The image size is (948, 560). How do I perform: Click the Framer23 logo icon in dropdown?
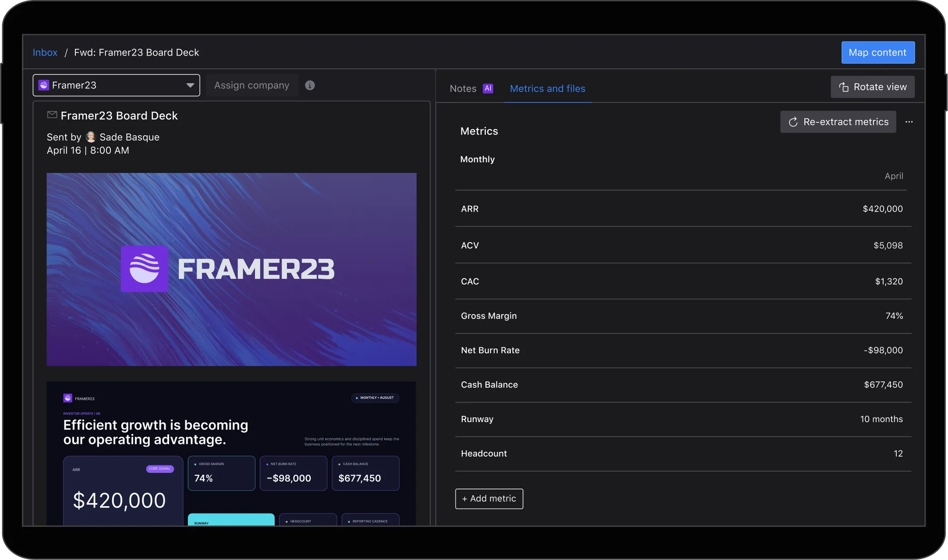point(44,85)
